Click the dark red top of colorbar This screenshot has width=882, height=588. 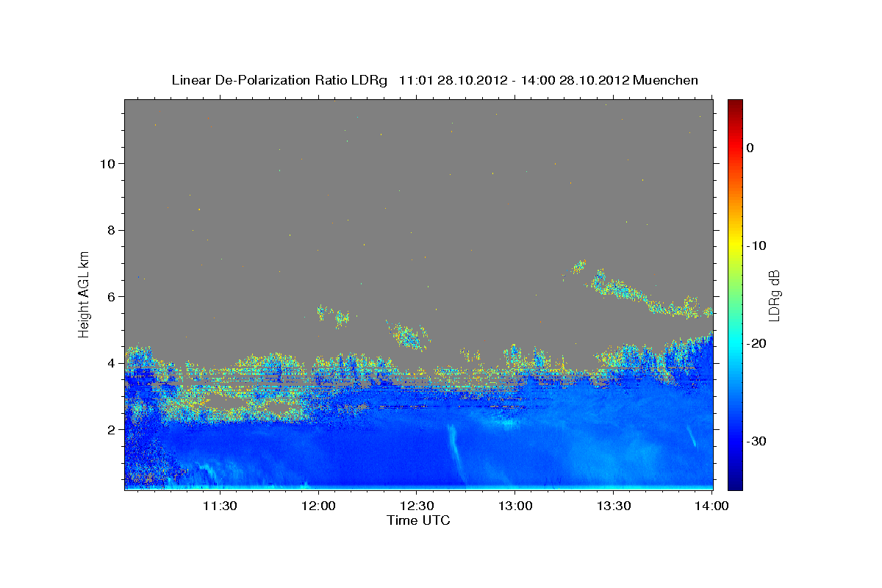click(735, 107)
